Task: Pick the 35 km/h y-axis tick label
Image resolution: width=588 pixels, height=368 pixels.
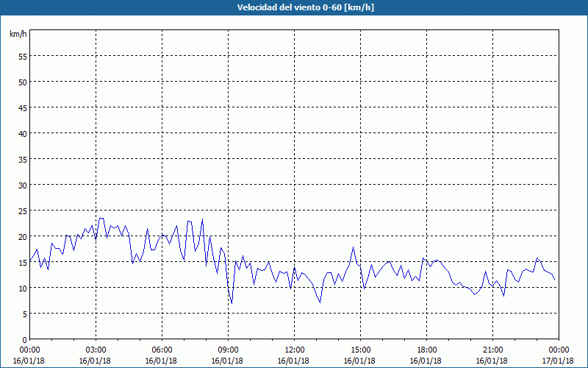Action: pyautogui.click(x=22, y=159)
